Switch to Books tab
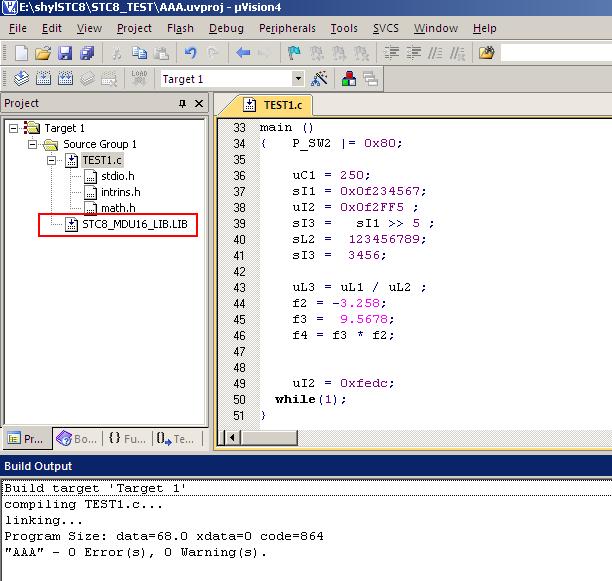This screenshot has width=612, height=581. click(77, 439)
